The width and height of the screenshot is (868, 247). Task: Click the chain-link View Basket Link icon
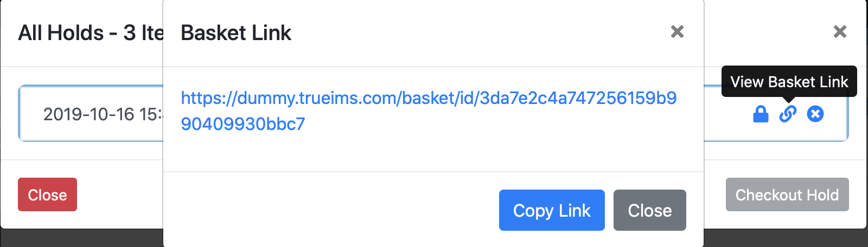click(788, 114)
